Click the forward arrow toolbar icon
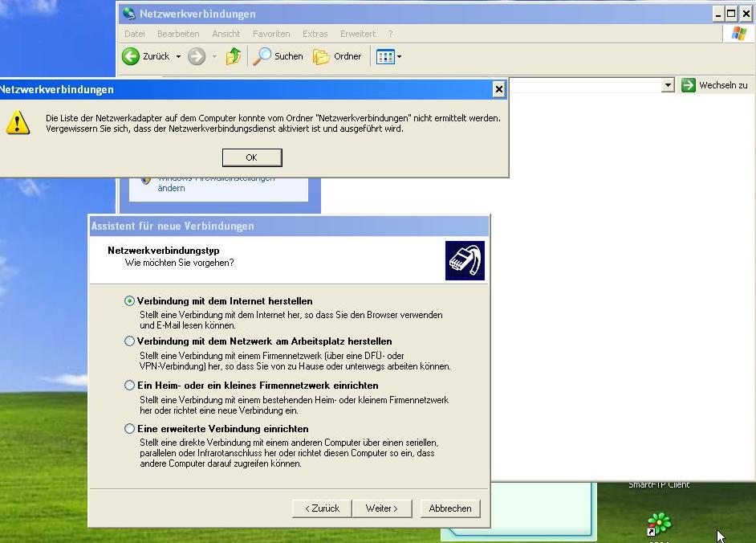Viewport: 756px width, 543px height. (x=197, y=56)
